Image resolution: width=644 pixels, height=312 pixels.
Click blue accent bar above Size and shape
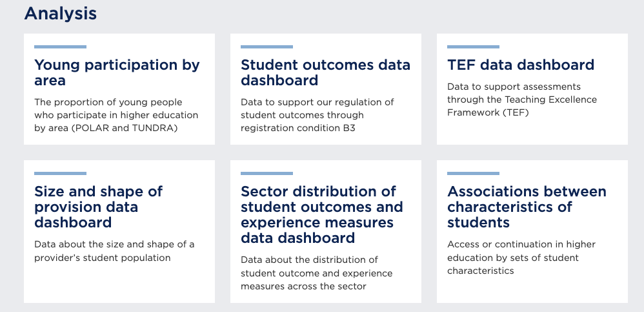pyautogui.click(x=61, y=174)
